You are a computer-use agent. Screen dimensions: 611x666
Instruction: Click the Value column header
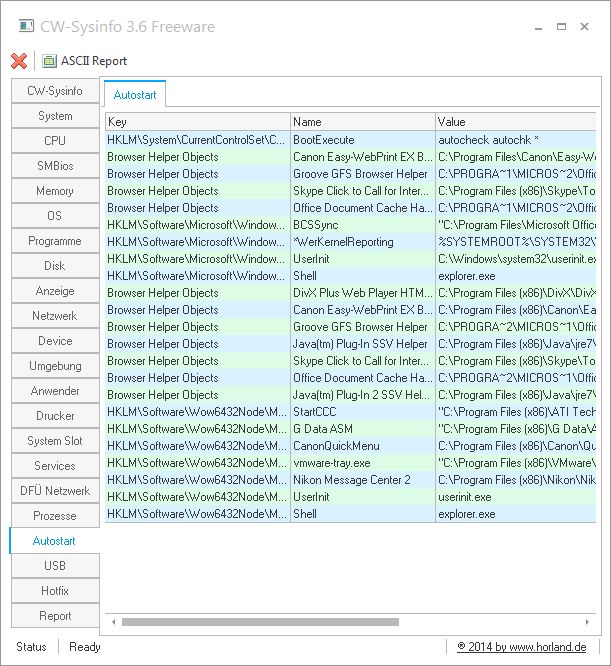point(515,122)
